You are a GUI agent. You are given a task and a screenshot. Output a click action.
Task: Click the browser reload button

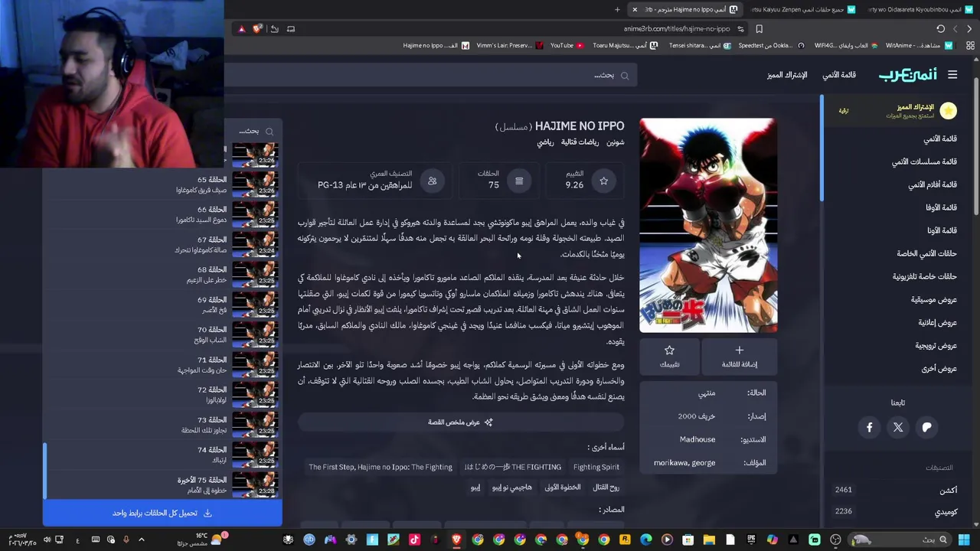940,29
